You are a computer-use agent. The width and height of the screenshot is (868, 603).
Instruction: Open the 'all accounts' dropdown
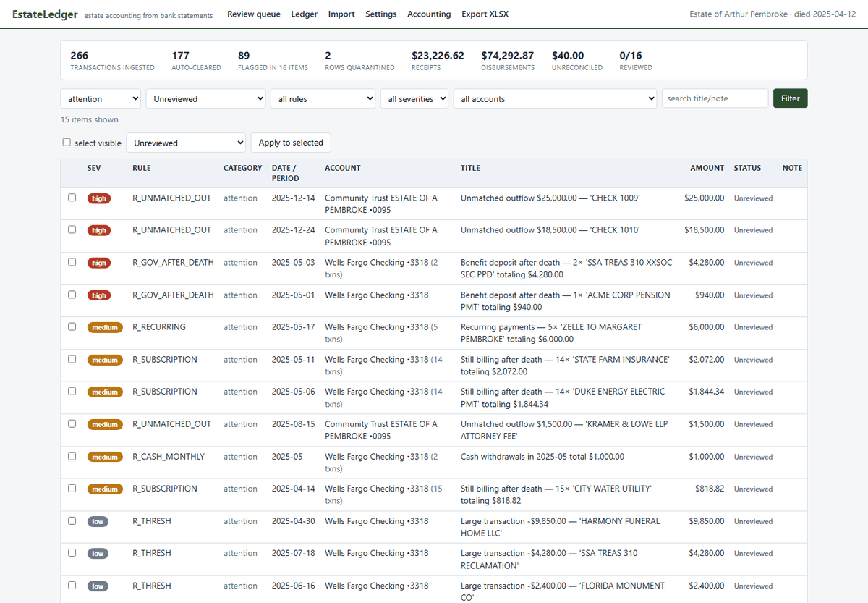tap(555, 98)
